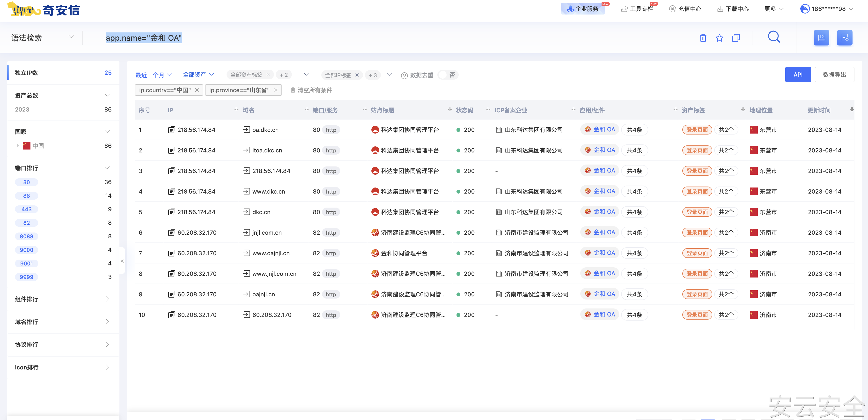868x420 pixels.
Task: Expand the asset tag selector chevron
Action: 306,75
